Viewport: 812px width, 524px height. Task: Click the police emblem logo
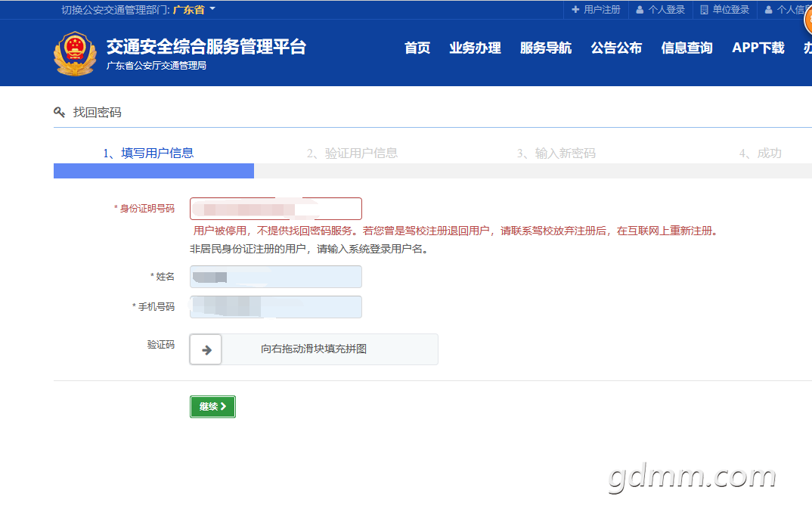tap(75, 54)
